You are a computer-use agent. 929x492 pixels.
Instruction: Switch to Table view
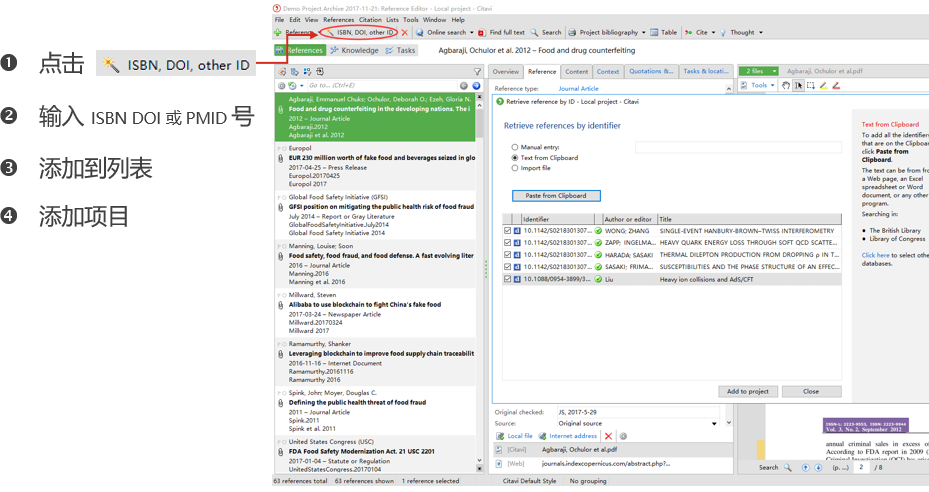pyautogui.click(x=664, y=33)
